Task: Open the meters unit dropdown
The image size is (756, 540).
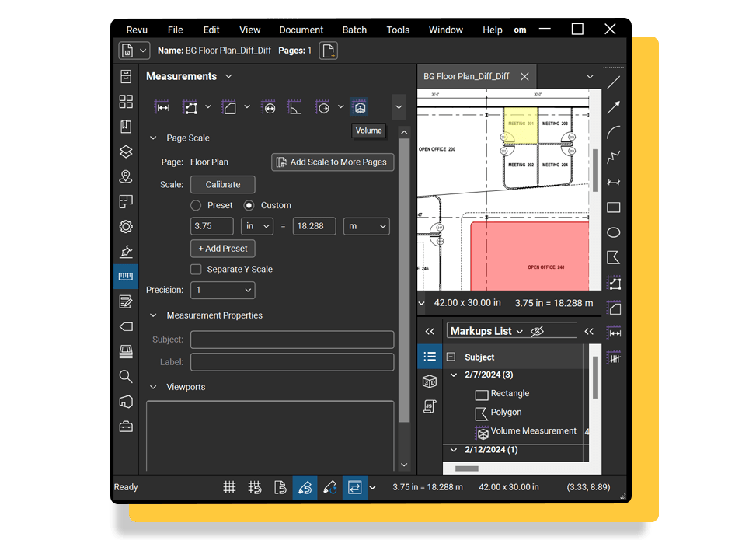Action: [366, 225]
